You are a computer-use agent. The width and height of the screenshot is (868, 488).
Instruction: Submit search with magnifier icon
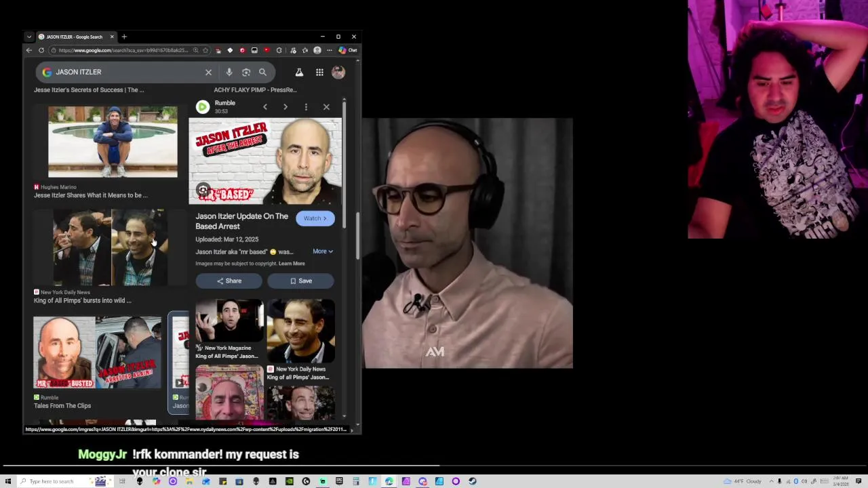click(x=262, y=72)
